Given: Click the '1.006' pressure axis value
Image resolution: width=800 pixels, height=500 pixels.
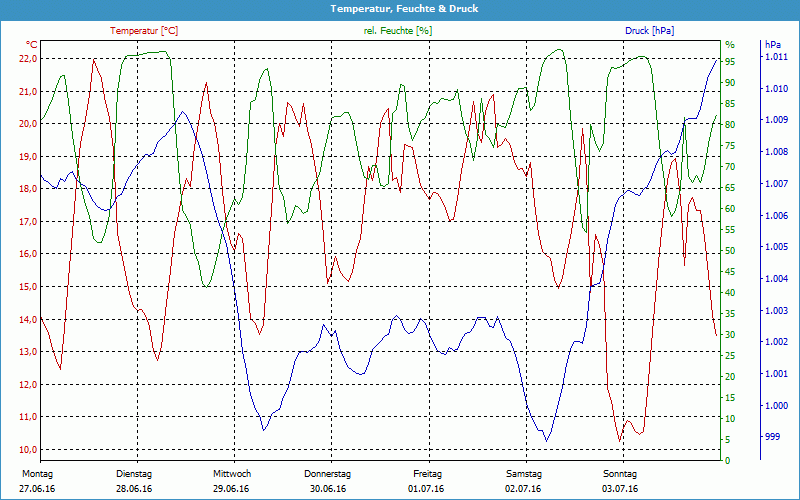Looking at the screenshot, I should (776, 216).
